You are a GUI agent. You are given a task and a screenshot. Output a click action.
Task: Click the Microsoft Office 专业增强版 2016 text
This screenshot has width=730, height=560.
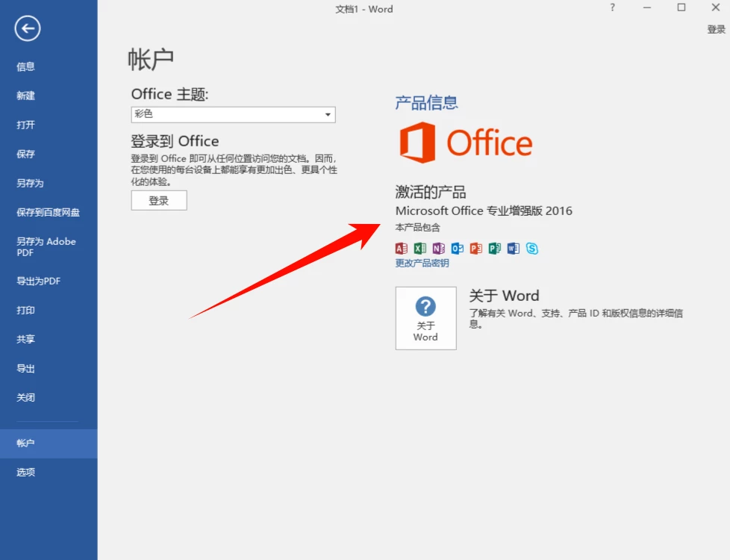pos(484,211)
